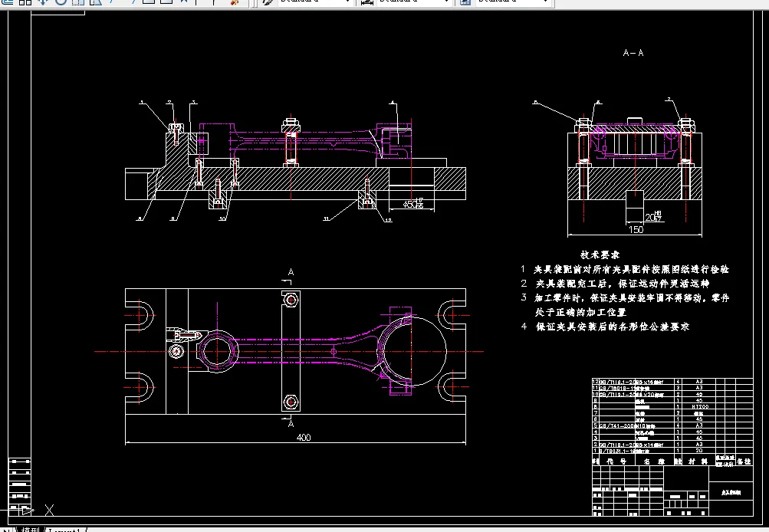Select part balloon number 10

[x=222, y=218]
